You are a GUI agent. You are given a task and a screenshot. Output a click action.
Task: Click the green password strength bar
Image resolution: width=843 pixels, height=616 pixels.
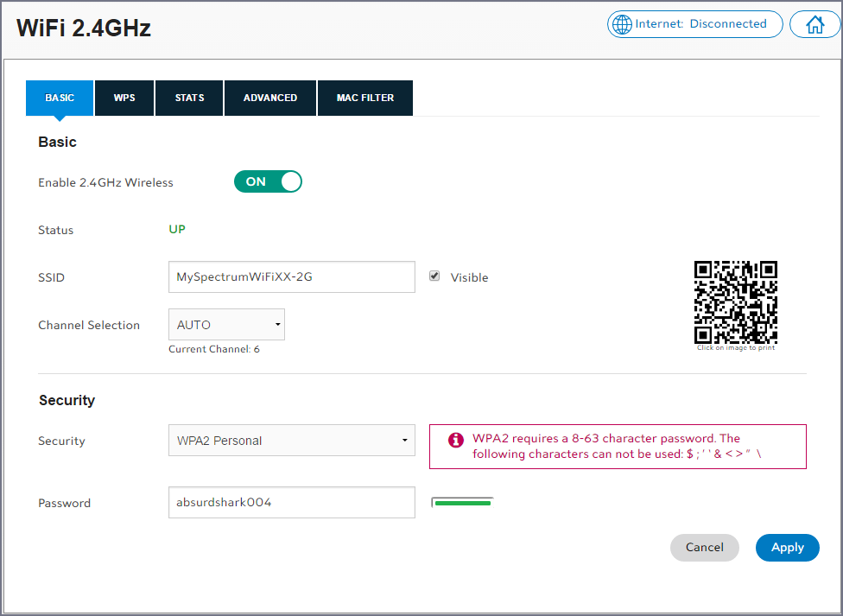[462, 503]
